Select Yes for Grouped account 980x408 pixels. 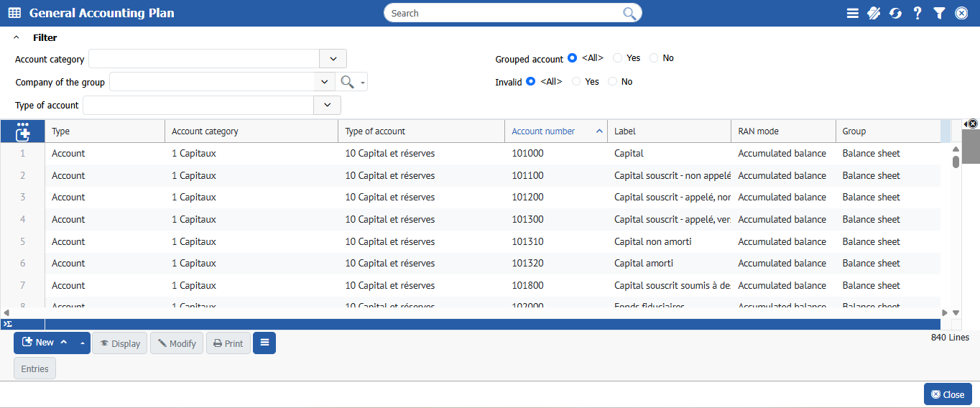coord(618,58)
